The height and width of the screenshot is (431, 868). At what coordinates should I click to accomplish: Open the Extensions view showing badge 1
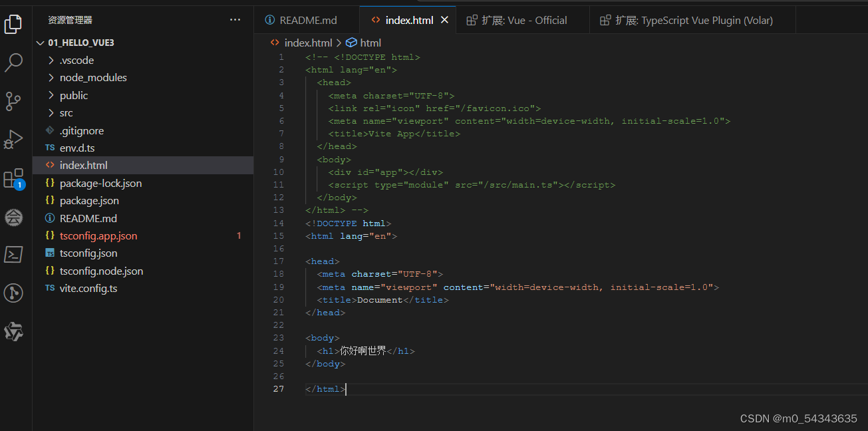point(14,178)
